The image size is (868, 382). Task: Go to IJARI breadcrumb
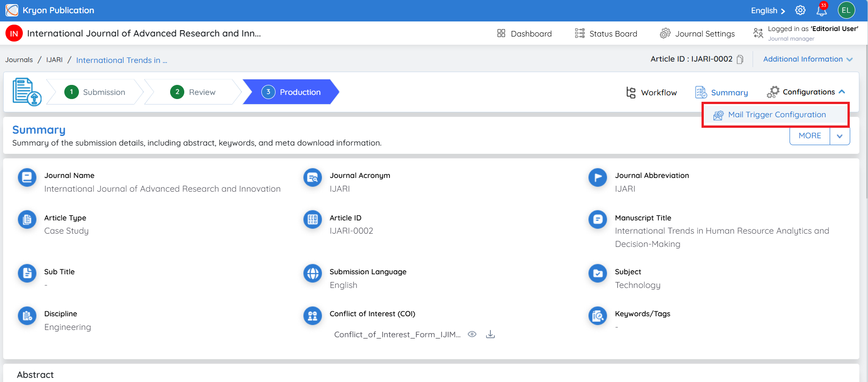click(54, 60)
